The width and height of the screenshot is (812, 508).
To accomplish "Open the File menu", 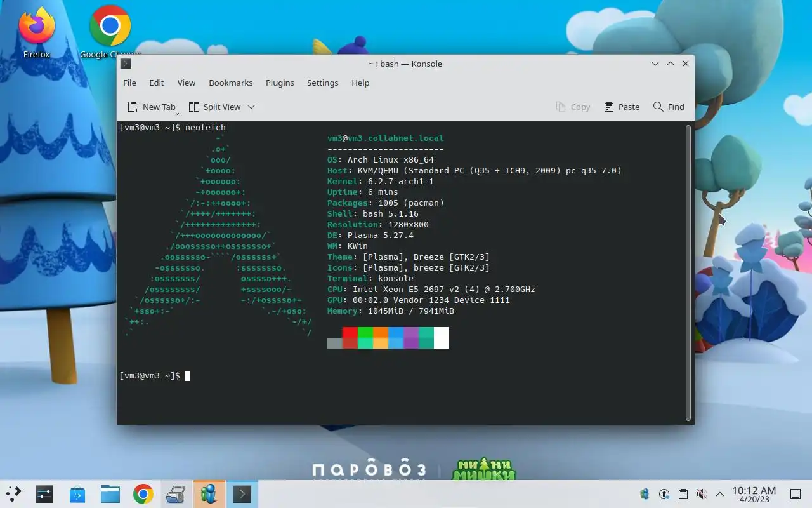I will click(129, 83).
